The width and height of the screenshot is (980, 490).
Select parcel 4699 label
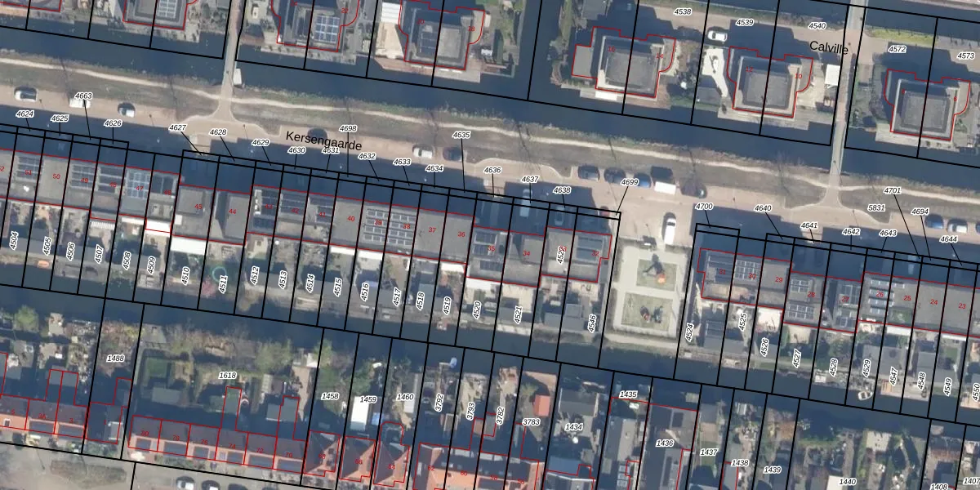630,183
